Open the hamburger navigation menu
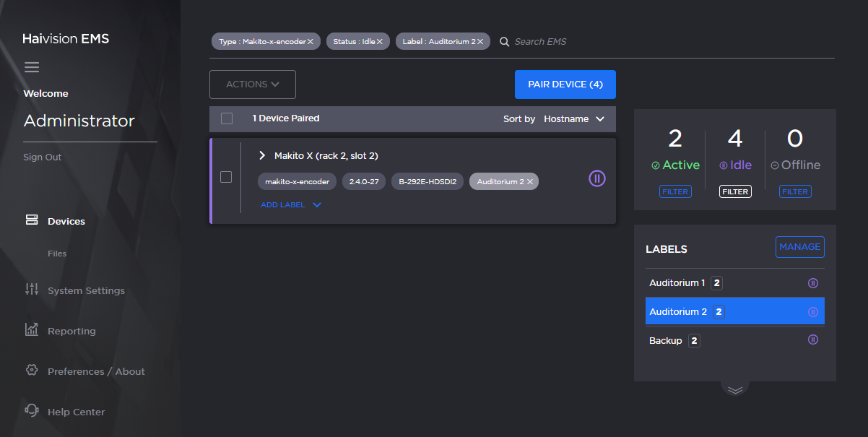Screen dimensions: 868x437 coord(32,66)
